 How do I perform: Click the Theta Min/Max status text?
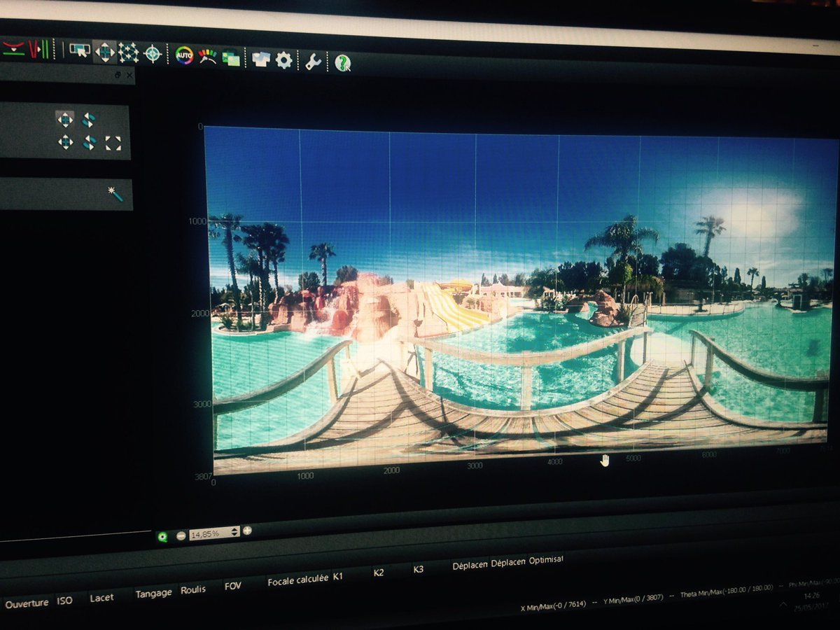[726, 591]
